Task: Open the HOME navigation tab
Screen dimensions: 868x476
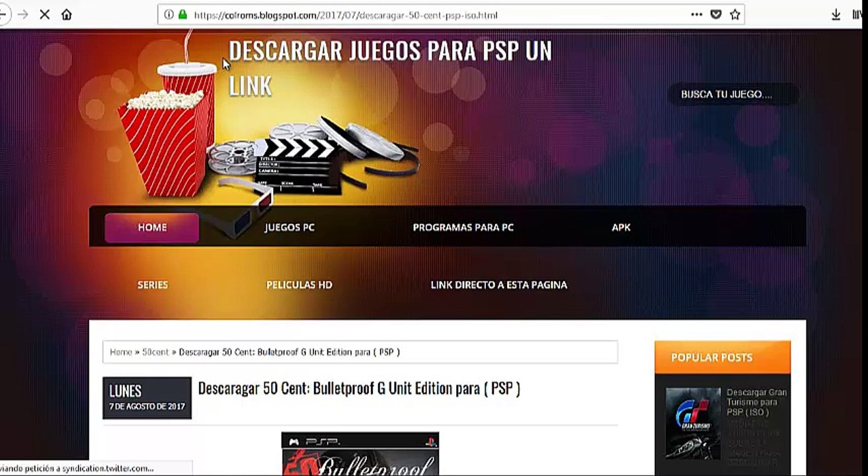Action: click(x=152, y=227)
